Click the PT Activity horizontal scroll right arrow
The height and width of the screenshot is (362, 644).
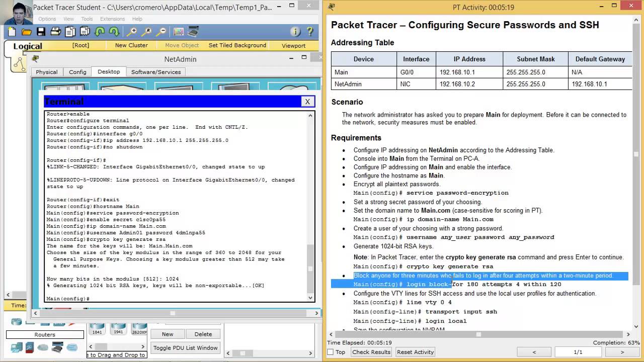(627, 334)
